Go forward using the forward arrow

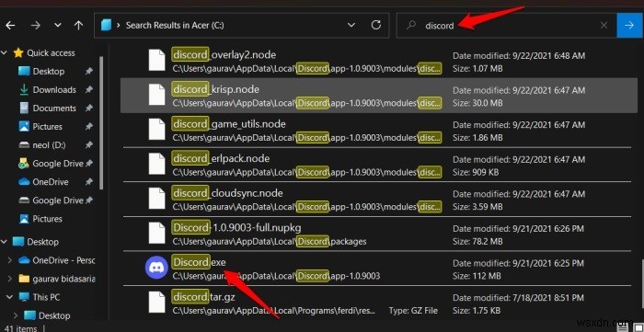36,26
